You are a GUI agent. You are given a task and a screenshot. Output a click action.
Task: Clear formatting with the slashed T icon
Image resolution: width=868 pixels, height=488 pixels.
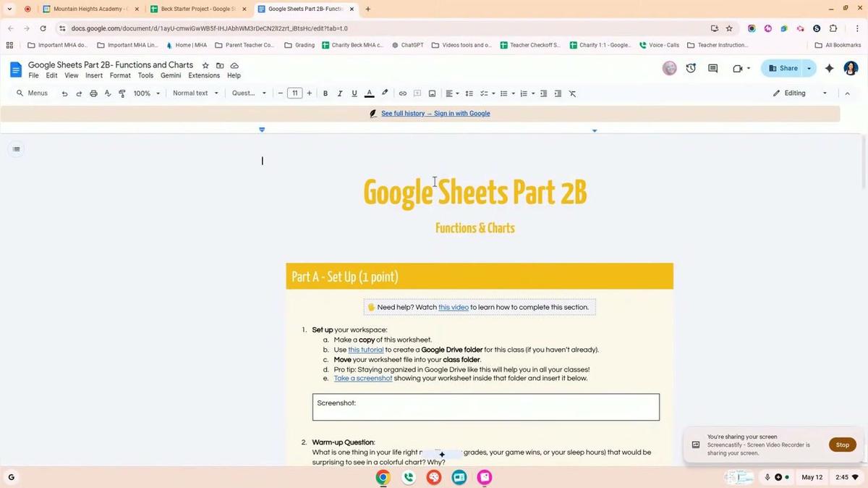(x=572, y=93)
